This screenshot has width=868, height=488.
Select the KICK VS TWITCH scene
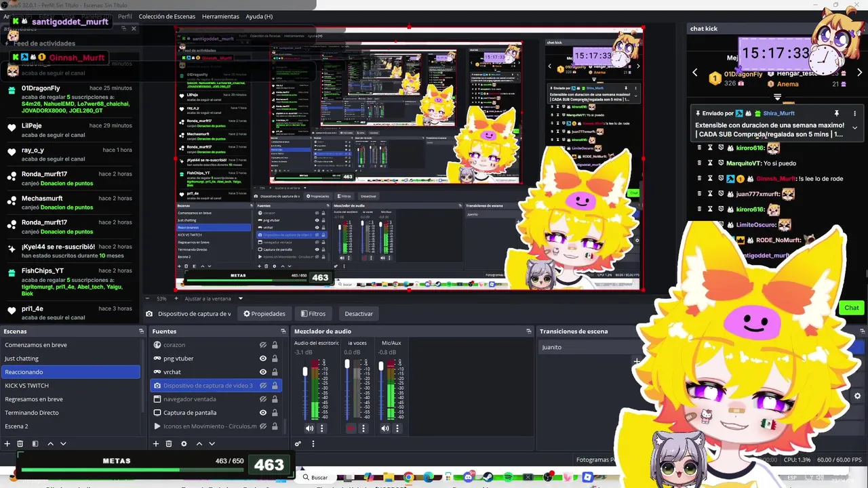tap(71, 386)
